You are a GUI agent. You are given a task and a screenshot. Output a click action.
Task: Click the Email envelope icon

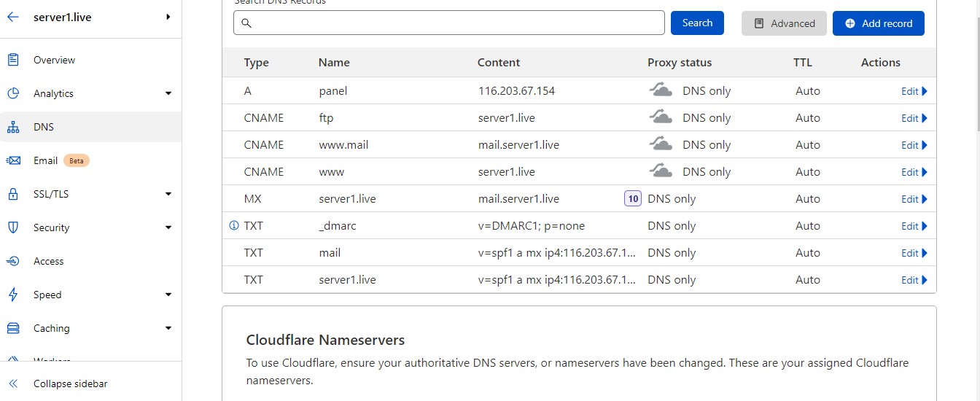click(13, 160)
